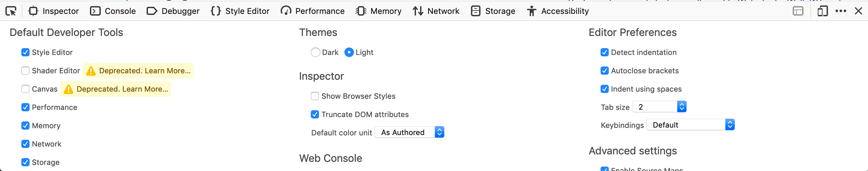Enable the Shader Editor checkbox
Image resolution: width=868 pixels, height=171 pixels.
25,71
